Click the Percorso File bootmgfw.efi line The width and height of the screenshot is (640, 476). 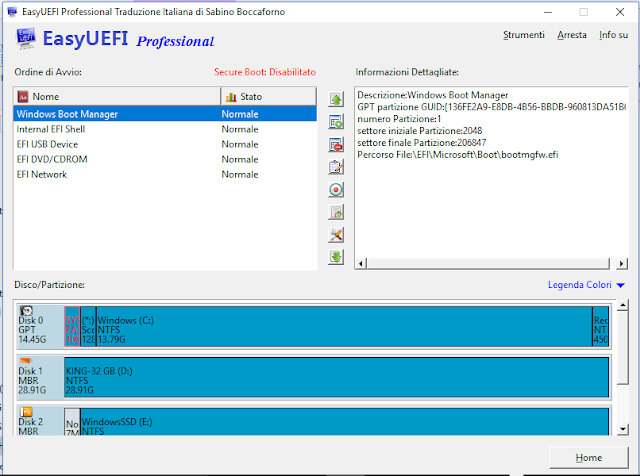coord(458,155)
